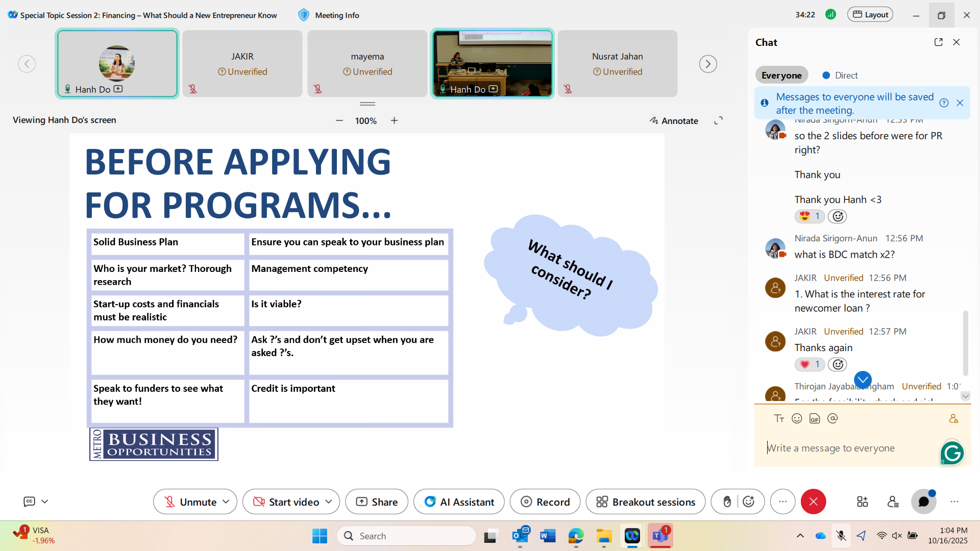980x551 pixels.
Task: Open the participants panel icon
Action: [893, 502]
